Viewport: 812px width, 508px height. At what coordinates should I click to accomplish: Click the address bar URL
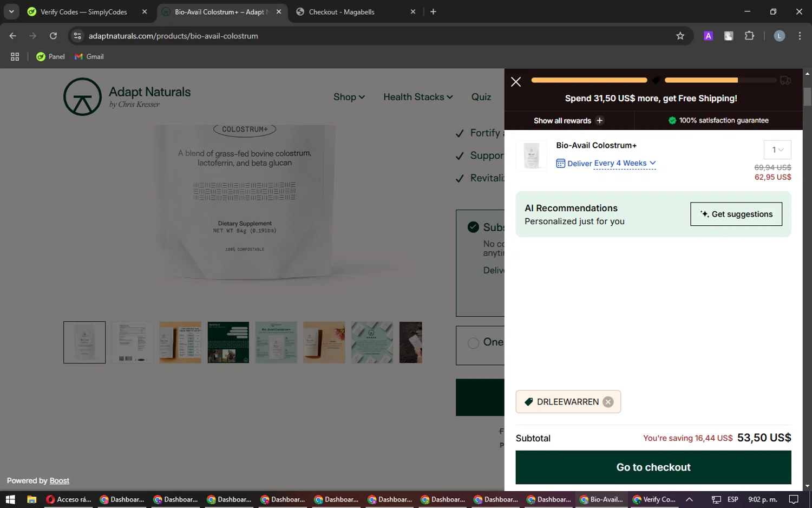point(173,36)
